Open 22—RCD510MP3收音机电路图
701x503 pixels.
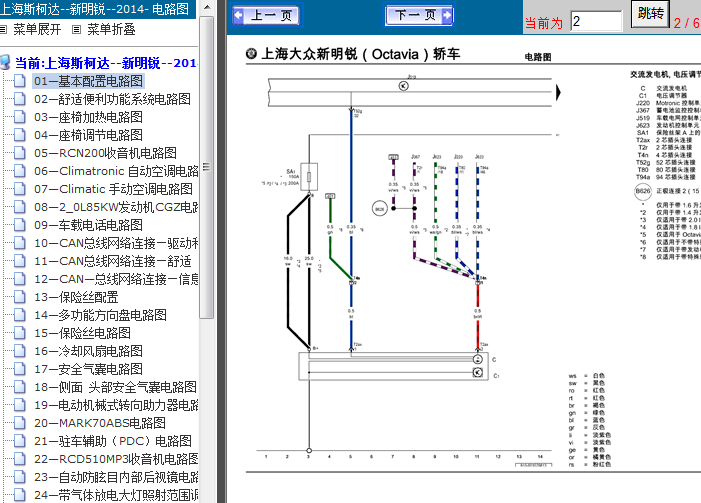(116, 459)
